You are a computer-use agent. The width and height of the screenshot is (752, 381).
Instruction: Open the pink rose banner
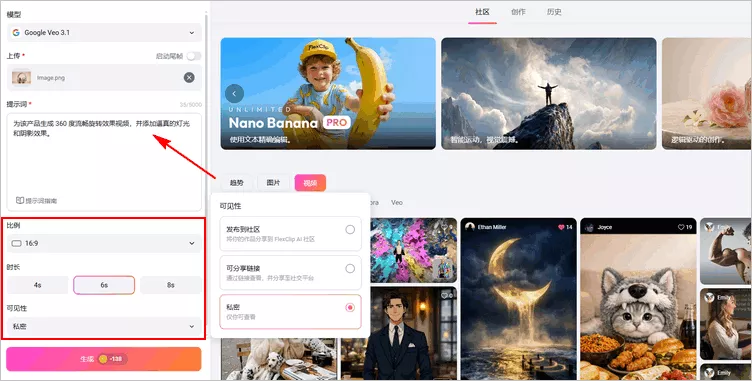[x=707, y=94]
